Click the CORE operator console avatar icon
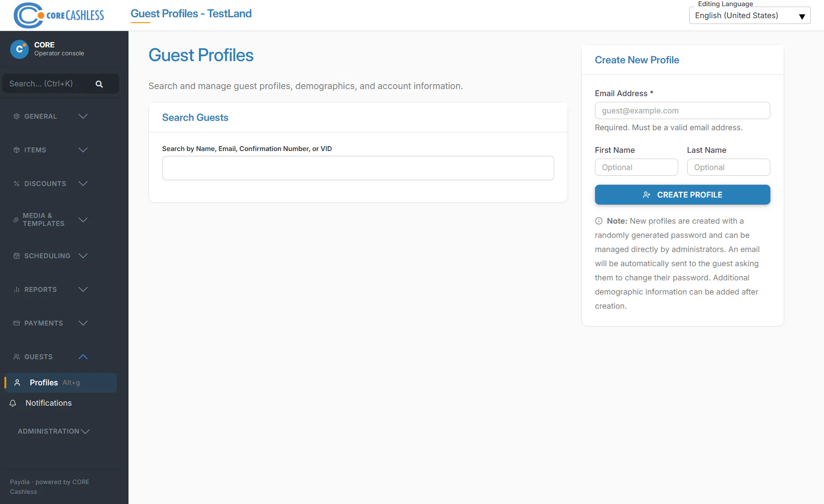Viewport: 824px width, 504px height. 19,49
